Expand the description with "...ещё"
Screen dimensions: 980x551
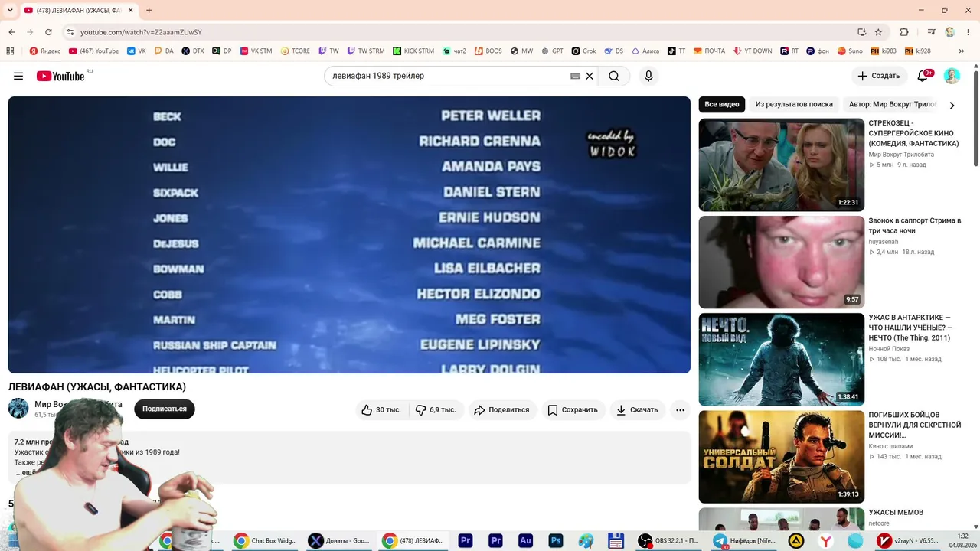27,472
